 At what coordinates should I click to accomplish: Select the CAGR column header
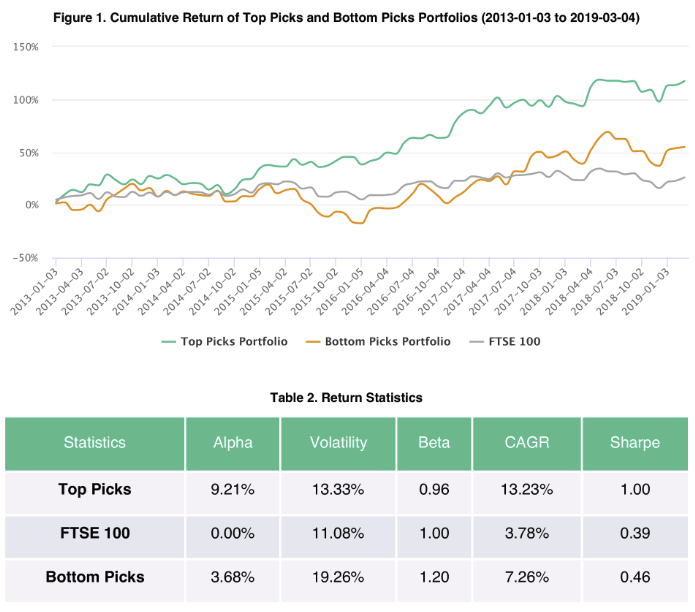click(525, 442)
